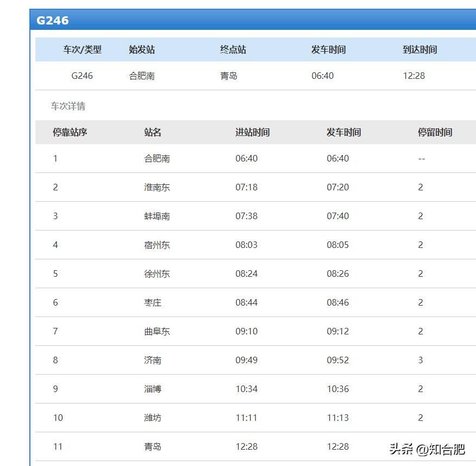
Task: Select the 到达时间 column header
Action: (419, 49)
